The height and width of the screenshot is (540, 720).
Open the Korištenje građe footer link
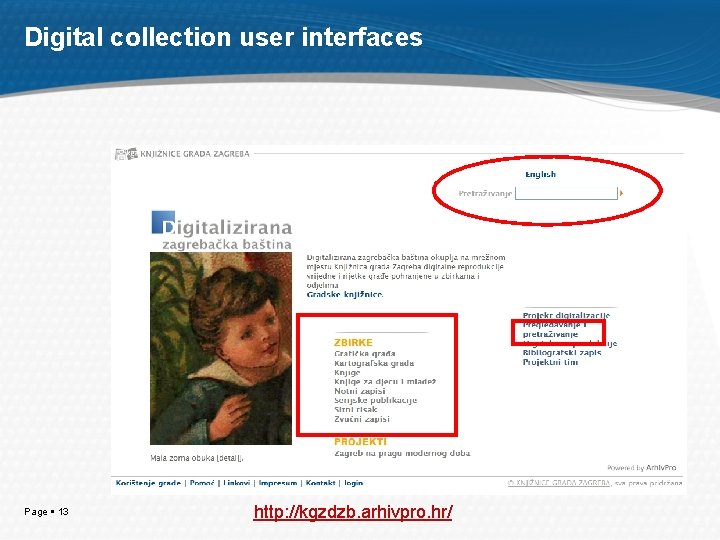click(x=148, y=483)
